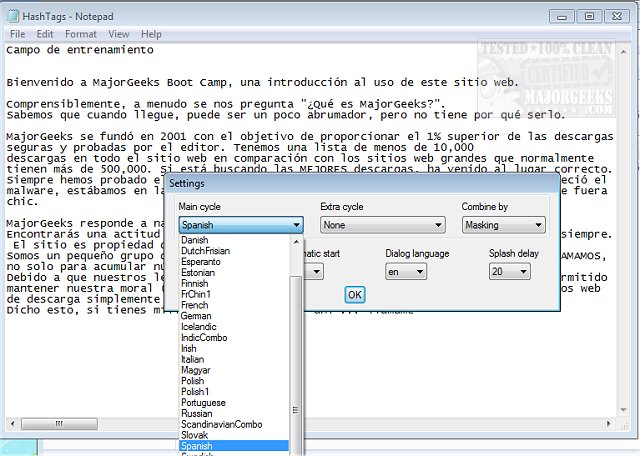Click Notepad vertical scroll down arrow
This screenshot has width=640, height=456.
[x=623, y=410]
